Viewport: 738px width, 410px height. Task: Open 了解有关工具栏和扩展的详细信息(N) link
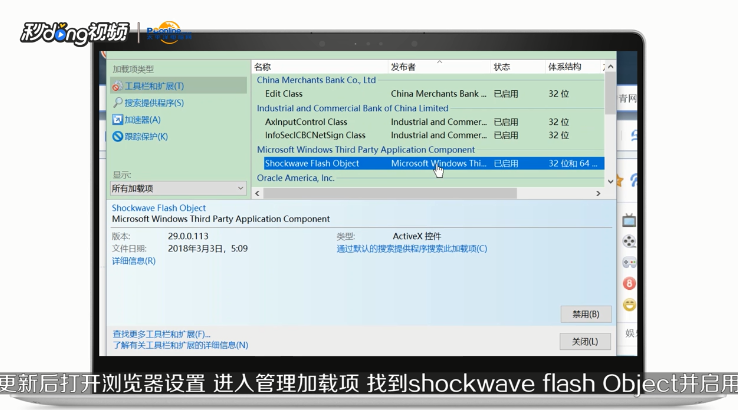(180, 345)
